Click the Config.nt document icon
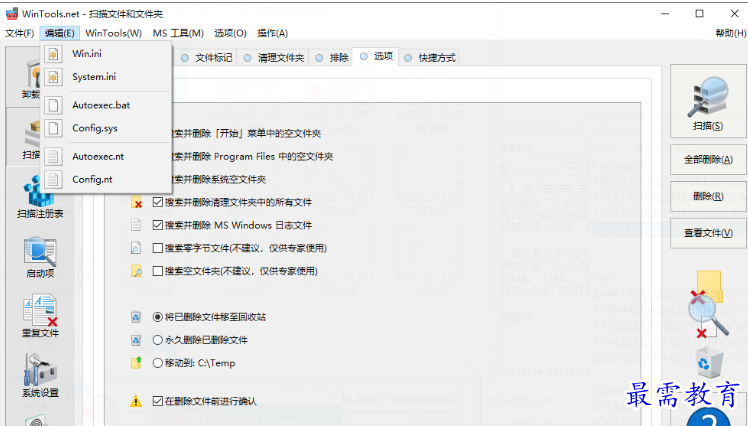748x426 pixels. point(53,179)
